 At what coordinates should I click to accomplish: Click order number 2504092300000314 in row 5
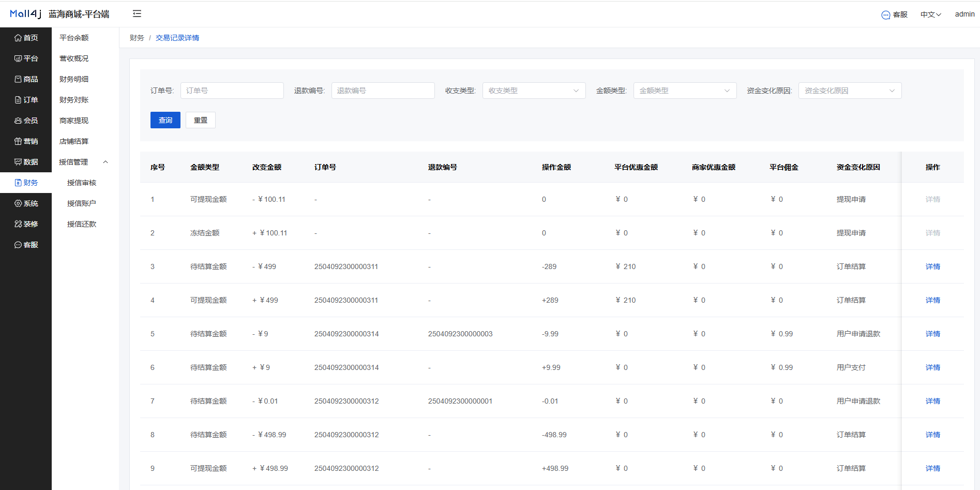pos(346,334)
